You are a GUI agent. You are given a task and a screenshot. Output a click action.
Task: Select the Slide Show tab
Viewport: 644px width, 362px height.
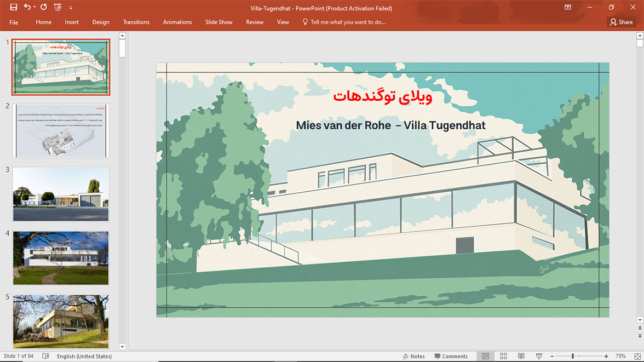pos(219,22)
